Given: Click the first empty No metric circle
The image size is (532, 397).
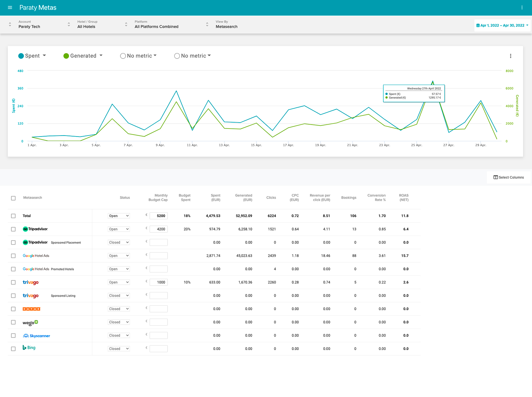Looking at the screenshot, I should coord(123,56).
